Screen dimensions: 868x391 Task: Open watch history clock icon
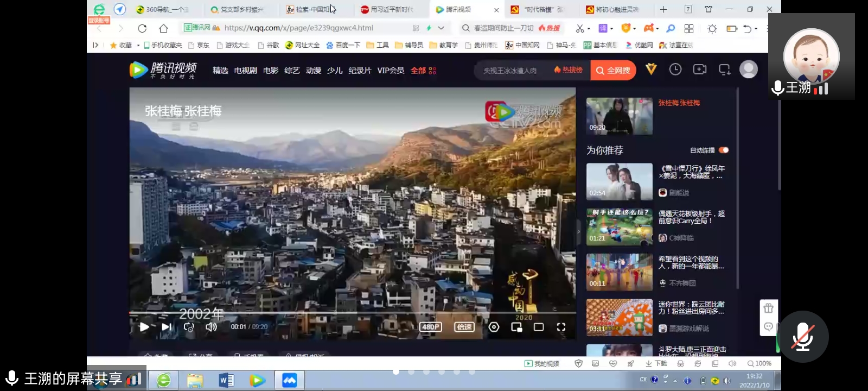[x=675, y=70]
